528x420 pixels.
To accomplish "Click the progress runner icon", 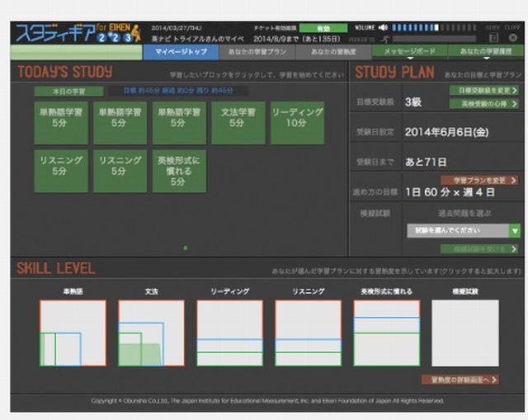I will [x=383, y=39].
